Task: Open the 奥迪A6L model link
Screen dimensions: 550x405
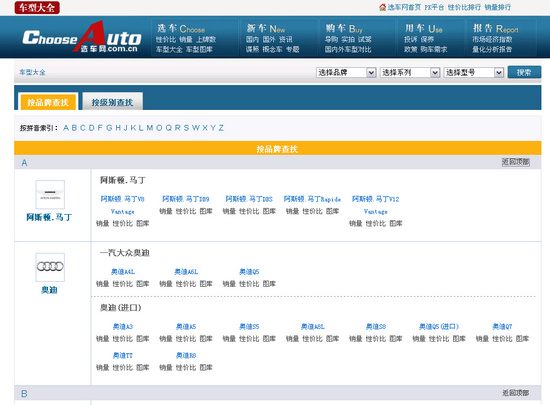Action: tap(186, 272)
